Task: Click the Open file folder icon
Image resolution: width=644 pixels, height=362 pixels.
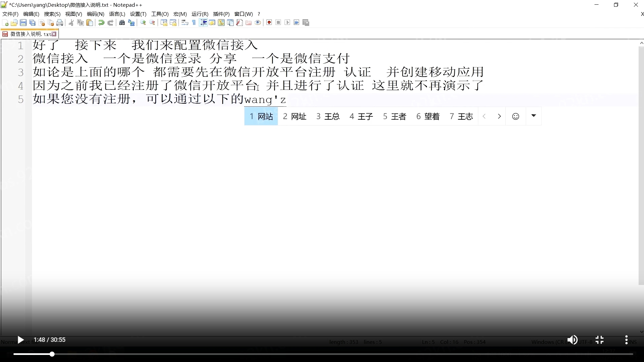Action: [x=14, y=23]
